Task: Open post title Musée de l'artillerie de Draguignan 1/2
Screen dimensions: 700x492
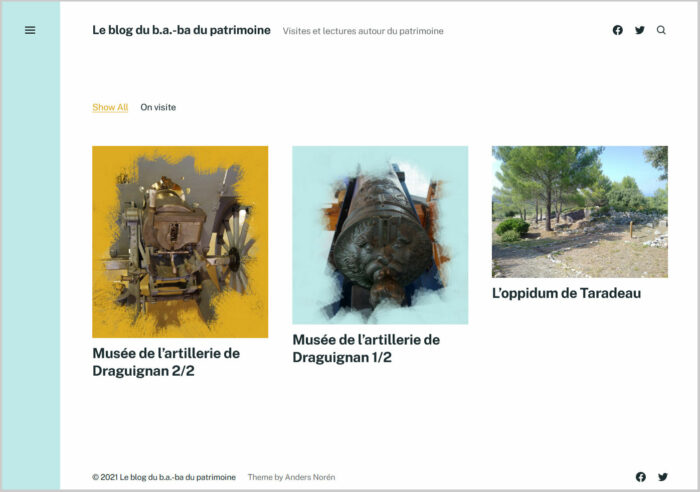Action: coord(366,349)
